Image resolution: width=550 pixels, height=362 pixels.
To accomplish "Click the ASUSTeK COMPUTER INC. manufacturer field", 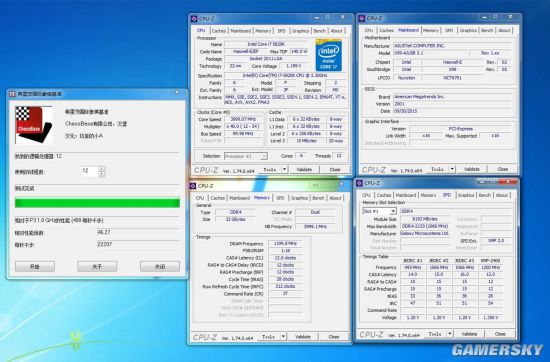I will tap(452, 46).
